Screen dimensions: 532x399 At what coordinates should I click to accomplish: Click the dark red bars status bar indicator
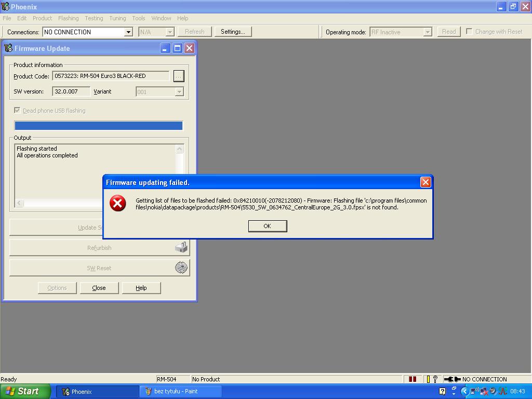point(412,379)
